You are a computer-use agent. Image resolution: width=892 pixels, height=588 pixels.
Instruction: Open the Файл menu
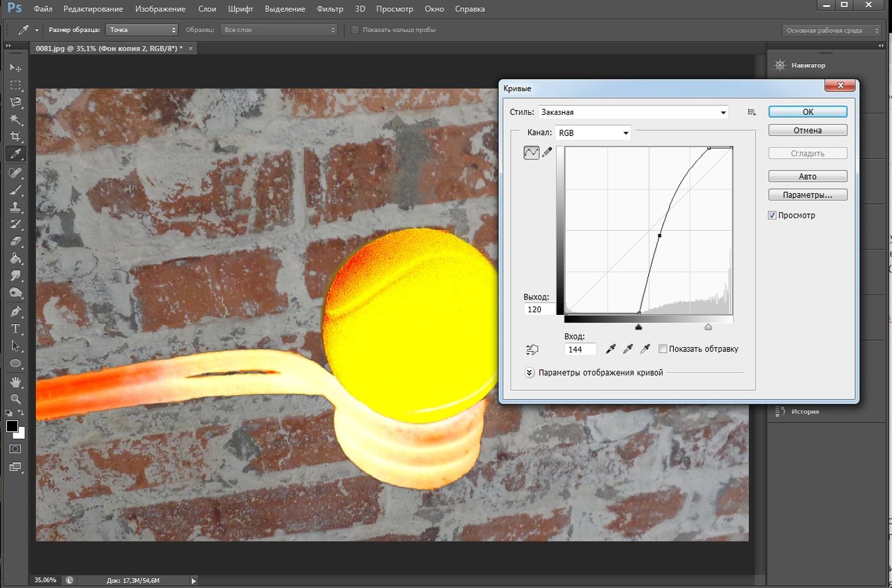pyautogui.click(x=43, y=9)
